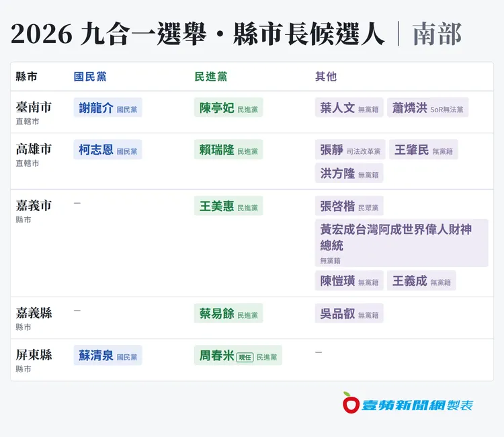
Task: Select candidate 柯志恩 chip
Action: pyautogui.click(x=108, y=149)
